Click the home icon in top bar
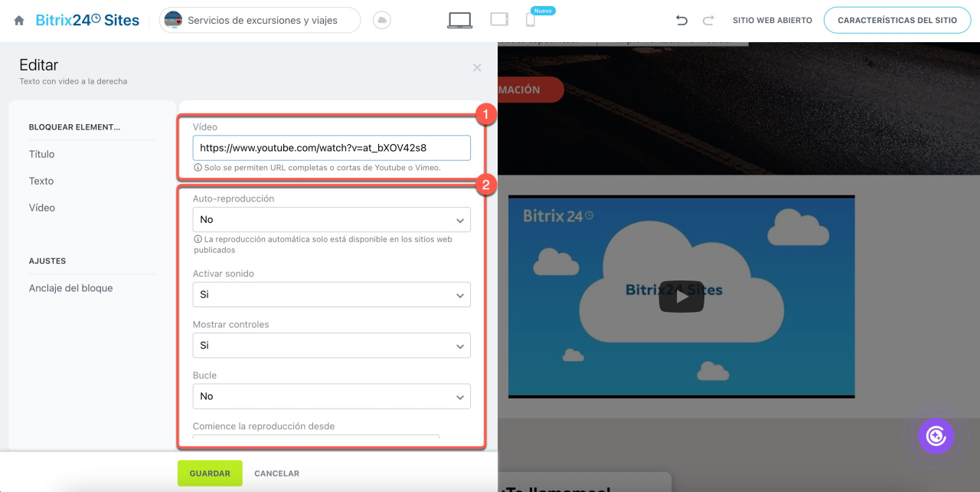 [19, 21]
